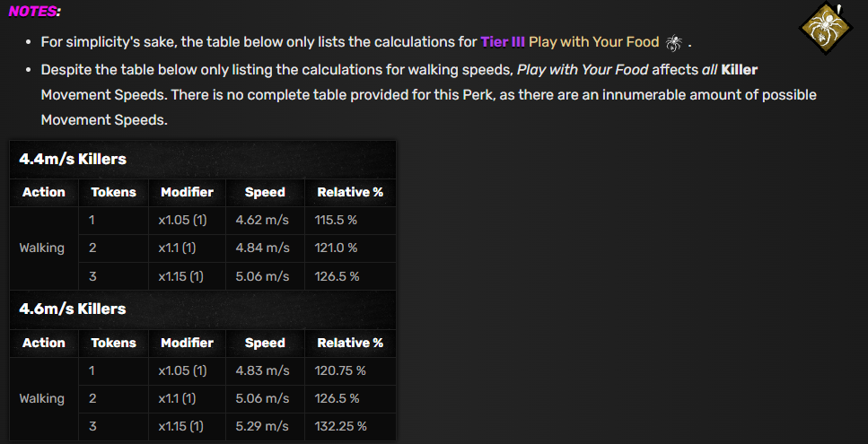
Task: Click the NOTES heading text
Action: [34, 11]
